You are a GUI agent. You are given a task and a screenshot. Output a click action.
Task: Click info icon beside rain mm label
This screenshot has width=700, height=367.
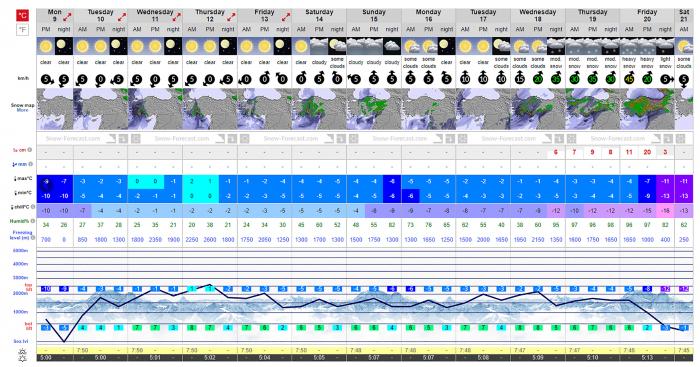(31, 164)
